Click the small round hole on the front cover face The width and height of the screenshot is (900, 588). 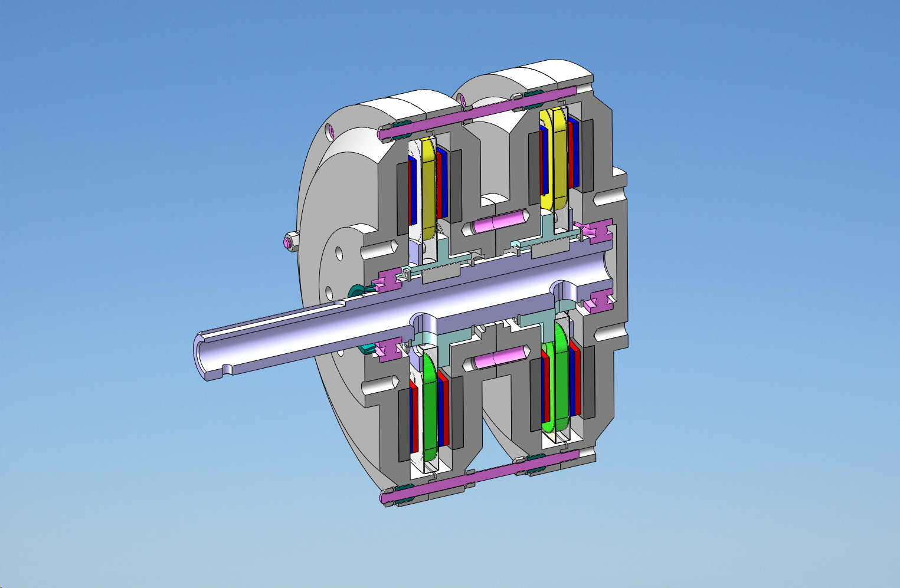[x=339, y=254]
